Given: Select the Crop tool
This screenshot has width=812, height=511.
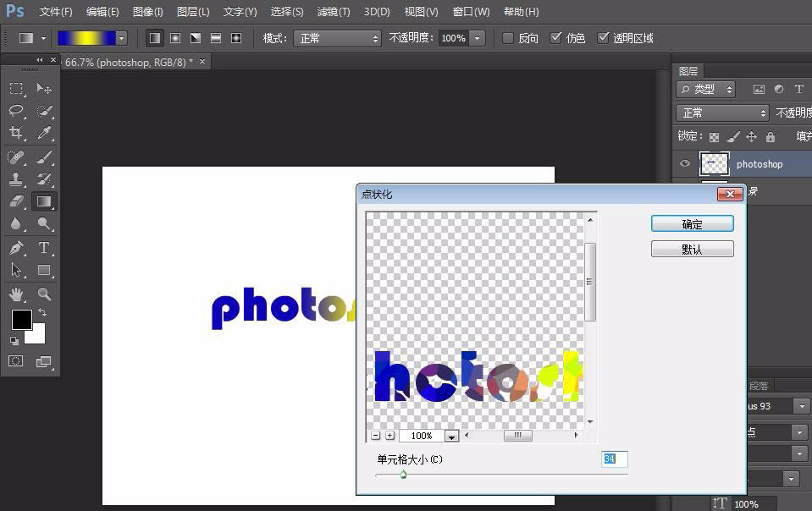Looking at the screenshot, I should click(x=16, y=133).
